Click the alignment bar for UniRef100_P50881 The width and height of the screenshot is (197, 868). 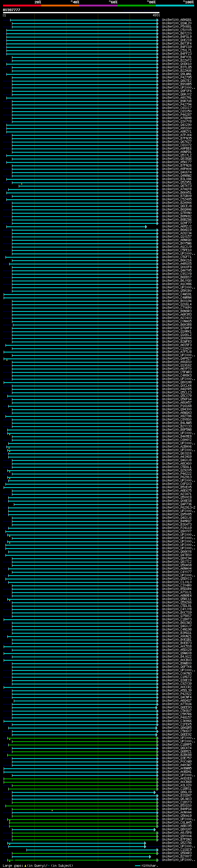pyautogui.click(x=85, y=26)
